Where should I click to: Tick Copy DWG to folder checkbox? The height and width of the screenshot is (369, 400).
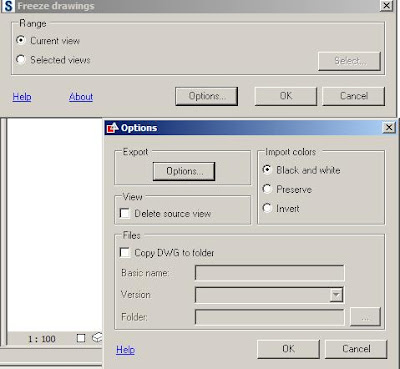(125, 252)
